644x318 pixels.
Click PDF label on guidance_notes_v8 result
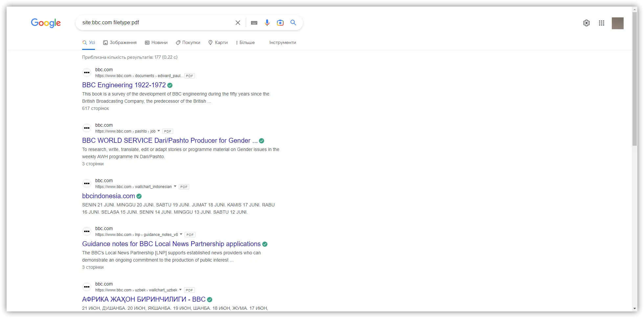click(190, 235)
